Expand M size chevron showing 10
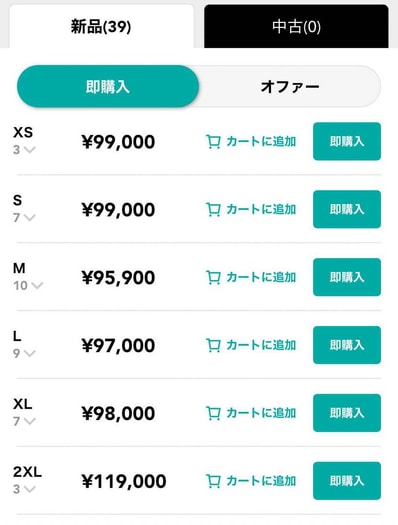This screenshot has width=398, height=525. 37,286
